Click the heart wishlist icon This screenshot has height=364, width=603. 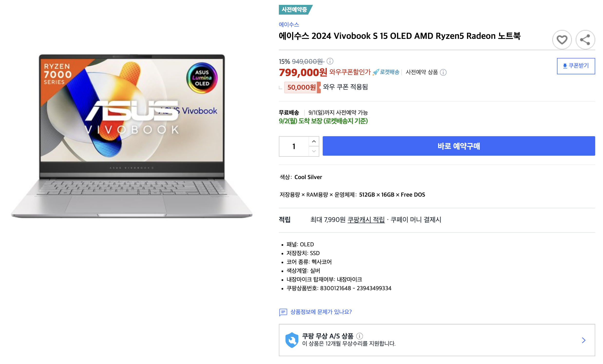(562, 40)
